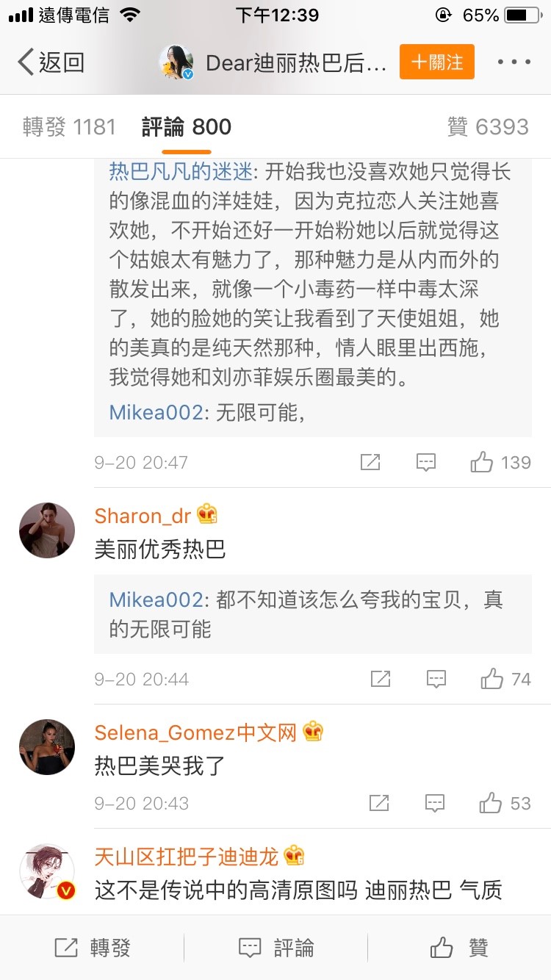Tap the 热巴凡凡的迷迷 username link
Viewport: 551px width, 980px height.
[181, 172]
